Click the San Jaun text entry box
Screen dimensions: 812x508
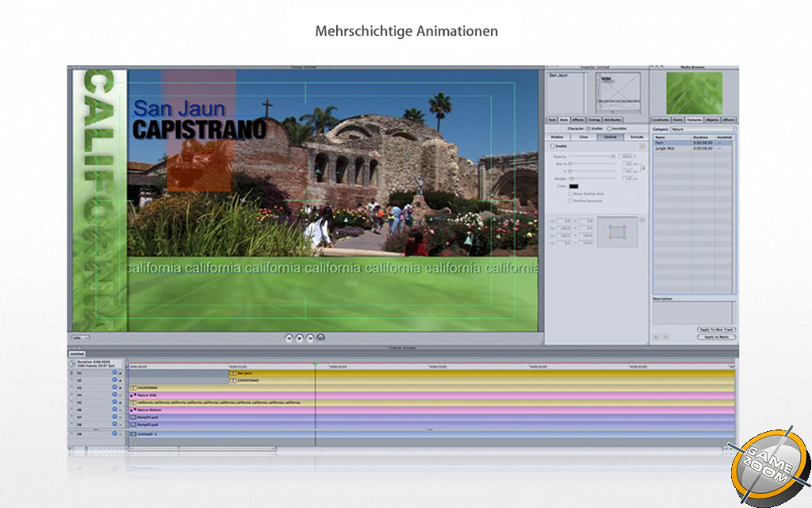[x=566, y=93]
